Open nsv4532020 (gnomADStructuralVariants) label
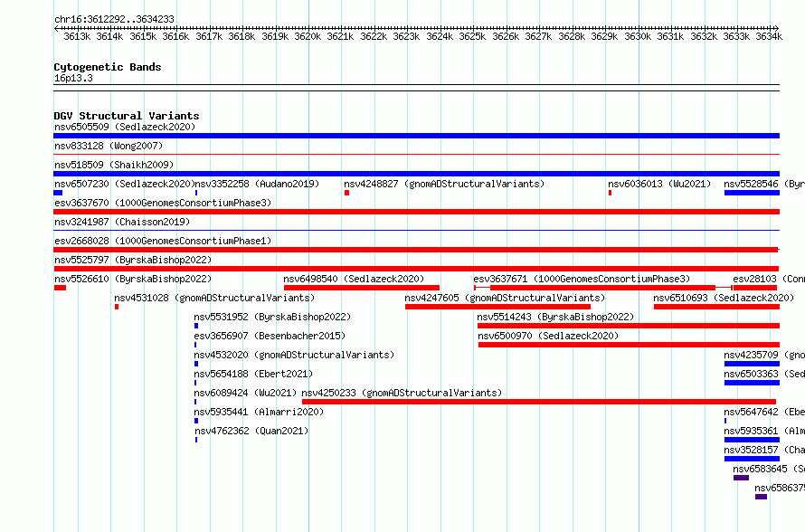This screenshot has width=805, height=532. (294, 355)
